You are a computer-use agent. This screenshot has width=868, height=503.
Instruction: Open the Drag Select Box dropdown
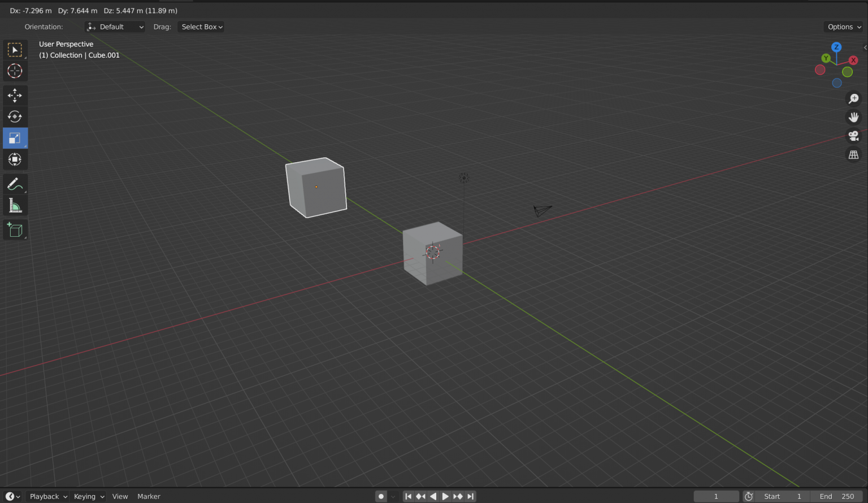[x=201, y=27]
